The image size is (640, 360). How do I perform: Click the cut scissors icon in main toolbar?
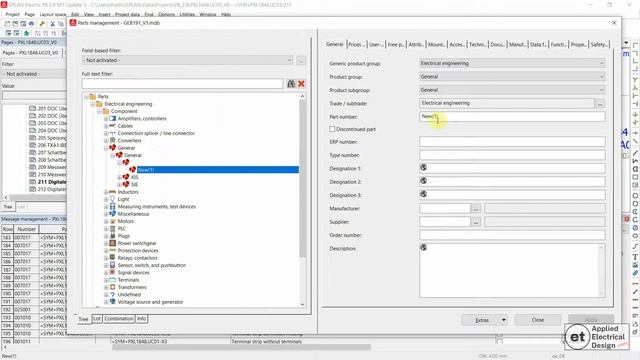(52, 24)
